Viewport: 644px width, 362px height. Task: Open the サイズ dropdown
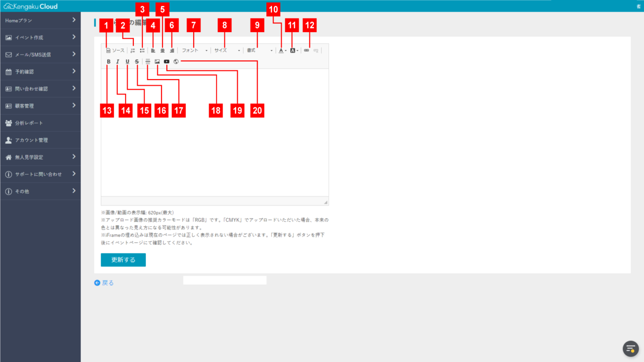tap(224, 50)
